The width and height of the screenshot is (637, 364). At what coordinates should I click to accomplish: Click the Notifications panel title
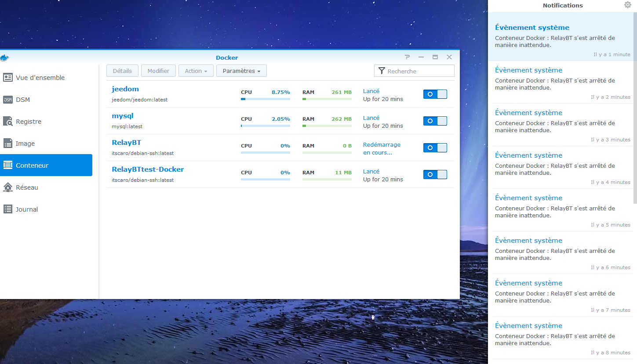click(563, 5)
